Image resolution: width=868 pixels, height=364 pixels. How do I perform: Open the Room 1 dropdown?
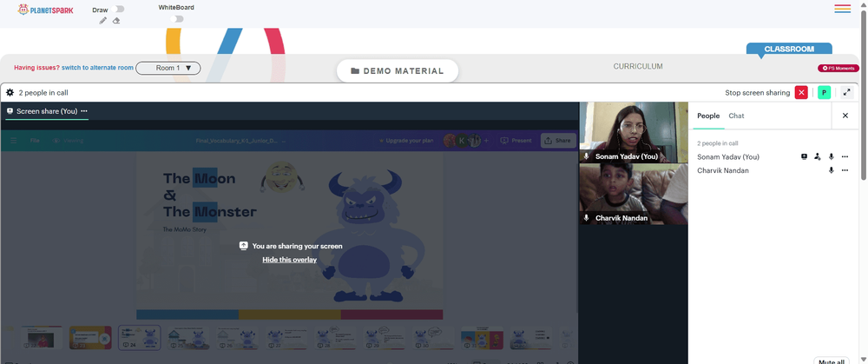pyautogui.click(x=168, y=68)
